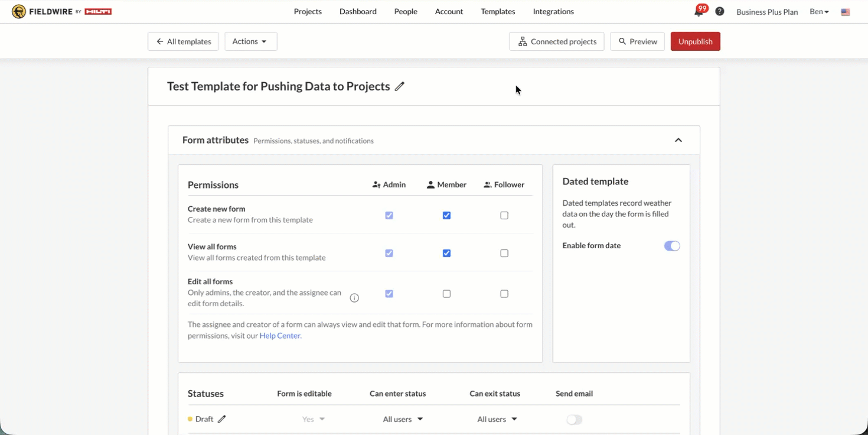868x435 pixels.
Task: Toggle Admin checkbox for View all forms
Action: (x=389, y=254)
